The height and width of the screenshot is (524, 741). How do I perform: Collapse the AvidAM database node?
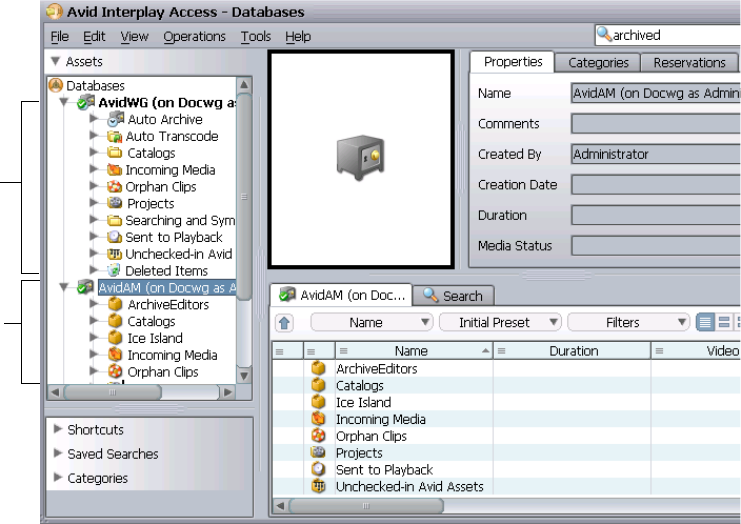64,287
